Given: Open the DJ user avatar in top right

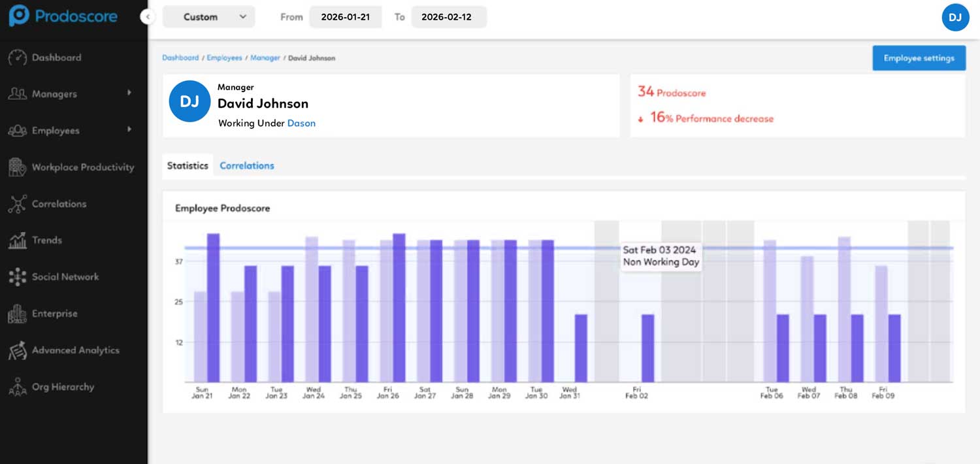Looking at the screenshot, I should (x=955, y=17).
